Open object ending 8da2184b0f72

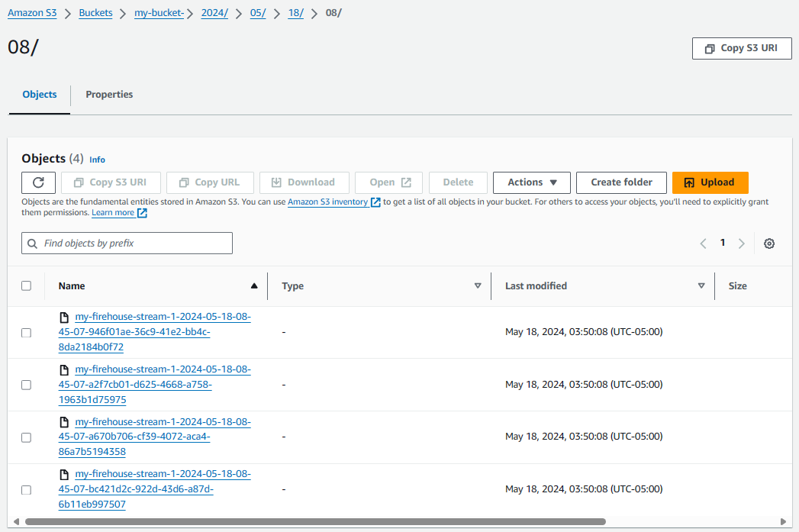(155, 332)
